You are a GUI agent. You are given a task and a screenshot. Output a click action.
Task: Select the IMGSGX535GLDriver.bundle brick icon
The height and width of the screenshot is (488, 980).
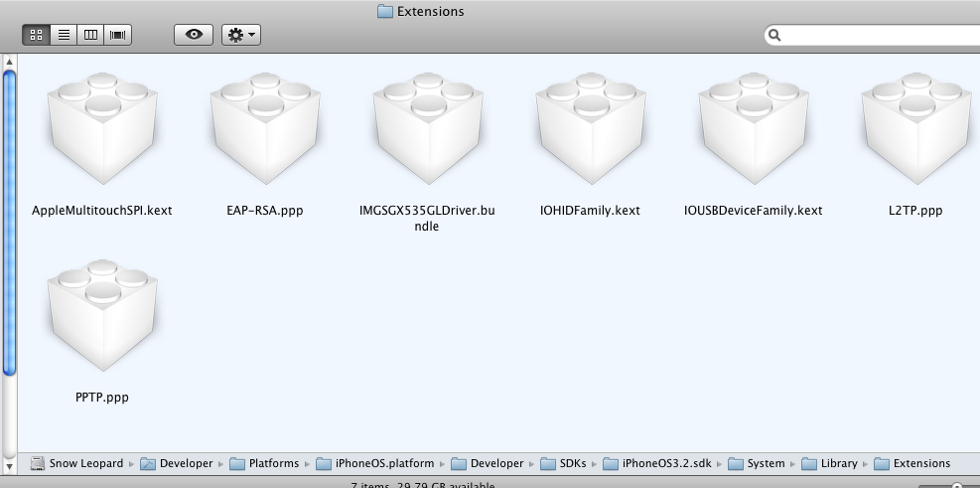click(x=428, y=128)
